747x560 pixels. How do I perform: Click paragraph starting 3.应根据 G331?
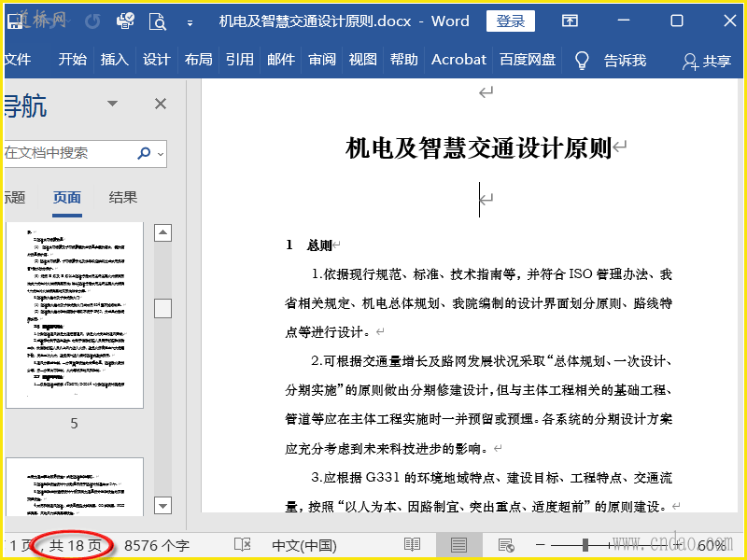pos(478,492)
